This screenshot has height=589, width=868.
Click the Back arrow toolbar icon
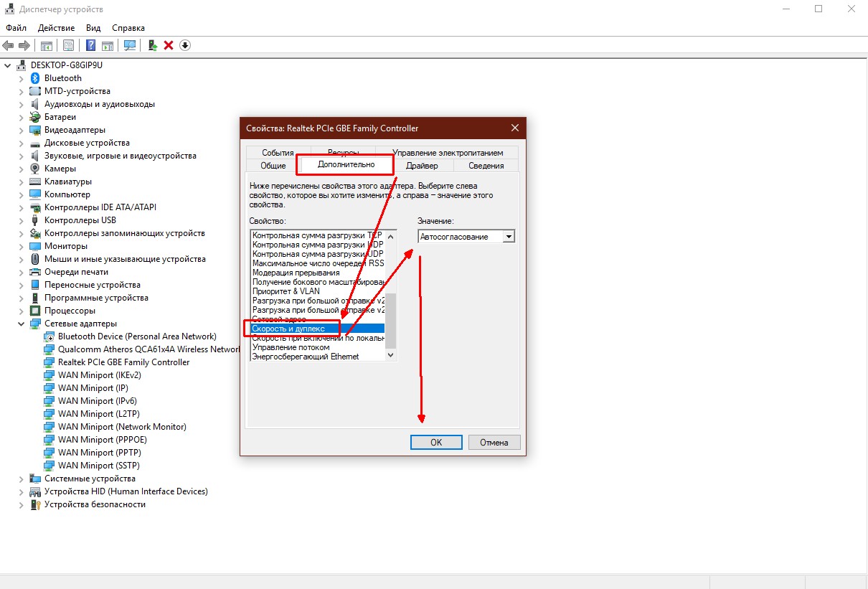[x=9, y=45]
